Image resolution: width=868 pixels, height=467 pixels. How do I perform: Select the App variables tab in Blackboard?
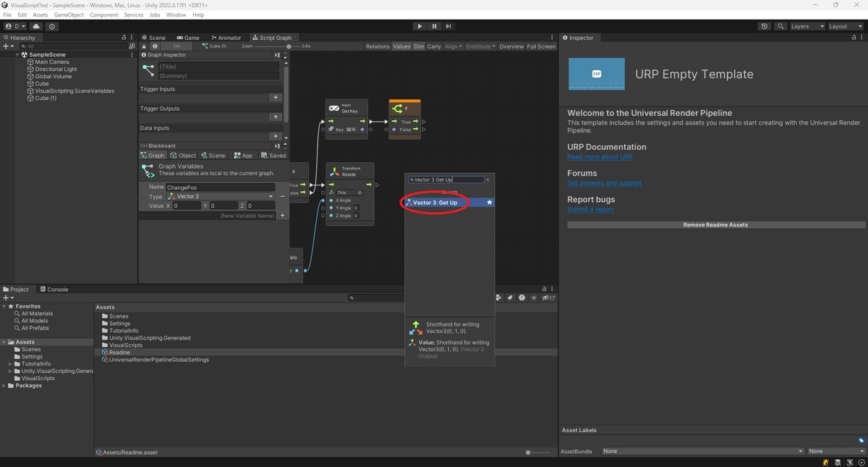point(242,156)
